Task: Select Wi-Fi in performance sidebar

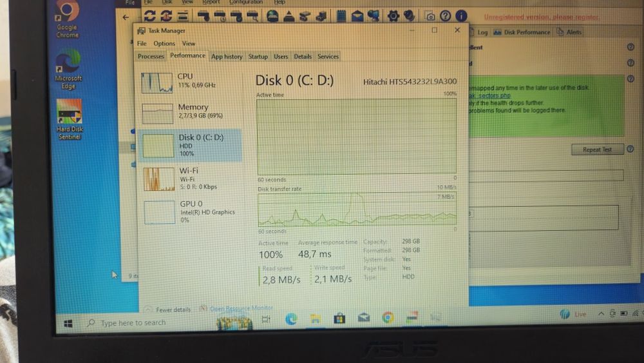Action: click(x=191, y=179)
